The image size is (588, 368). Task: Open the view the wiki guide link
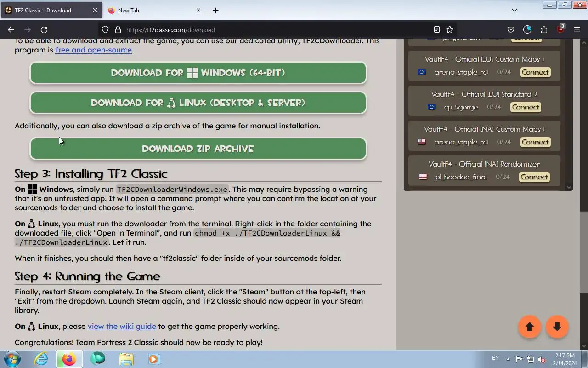(x=122, y=326)
